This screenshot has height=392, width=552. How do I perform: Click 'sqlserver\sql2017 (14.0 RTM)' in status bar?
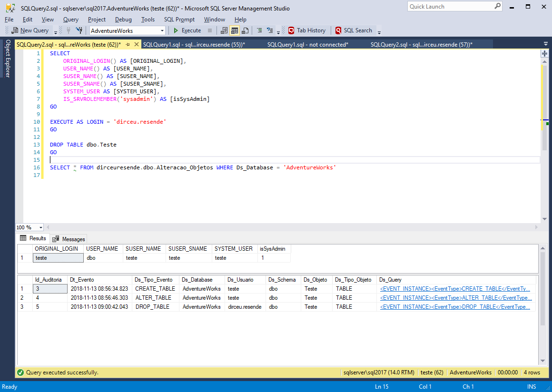click(379, 372)
